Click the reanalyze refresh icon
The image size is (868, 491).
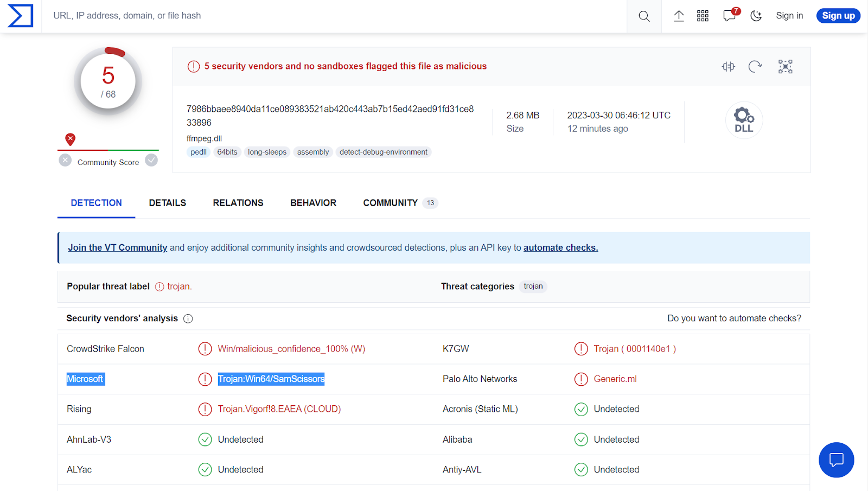755,66
